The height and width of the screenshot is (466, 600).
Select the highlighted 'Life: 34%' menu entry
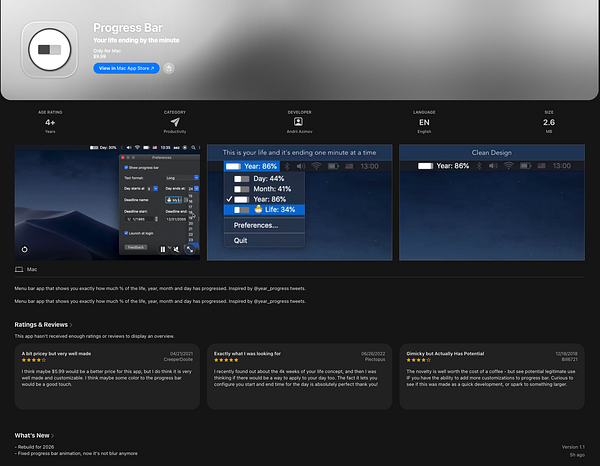(264, 210)
